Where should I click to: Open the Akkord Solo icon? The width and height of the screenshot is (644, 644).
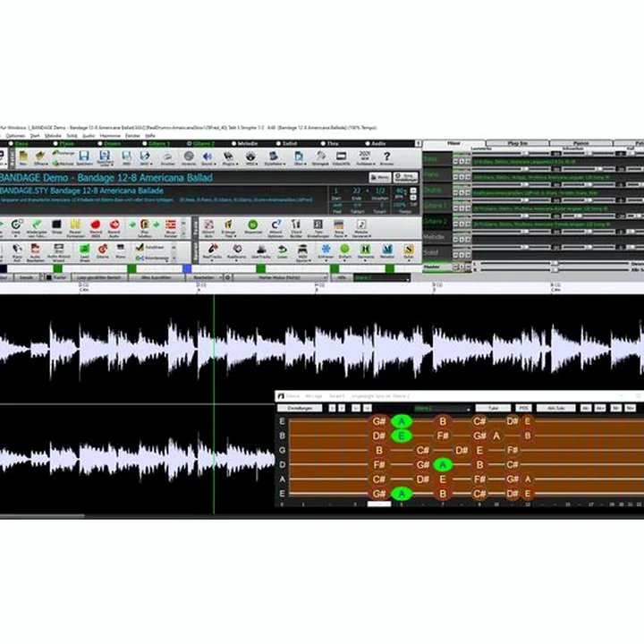click(x=208, y=227)
